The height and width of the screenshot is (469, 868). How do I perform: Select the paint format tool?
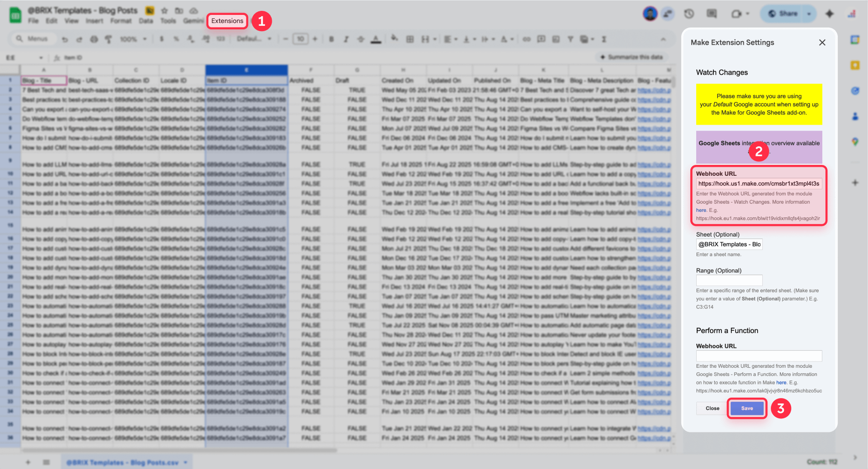pos(108,39)
